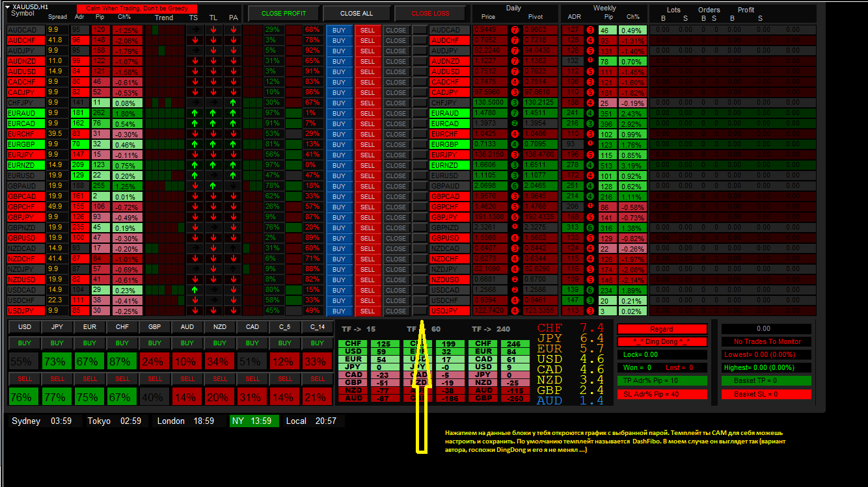Screen dimensions: 868x487
Task: Click BUY in the USDCHF row
Action: pyautogui.click(x=339, y=300)
